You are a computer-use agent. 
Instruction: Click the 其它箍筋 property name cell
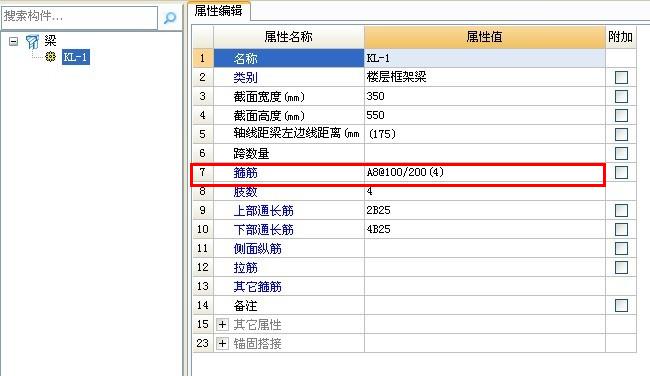pos(289,286)
